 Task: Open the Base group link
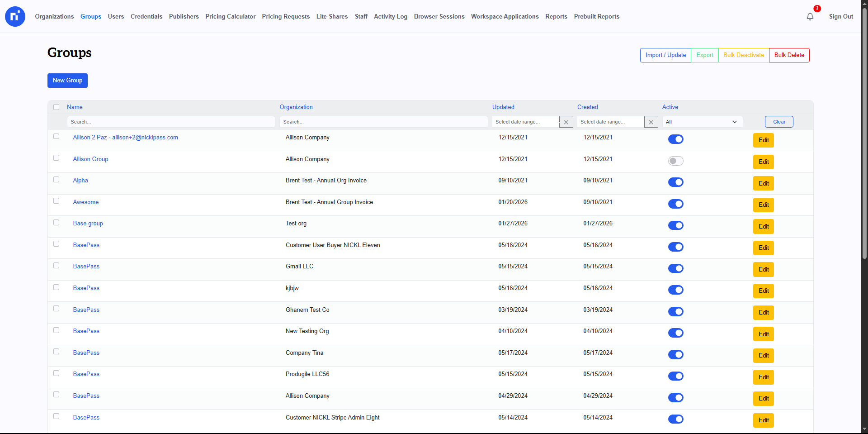88,224
